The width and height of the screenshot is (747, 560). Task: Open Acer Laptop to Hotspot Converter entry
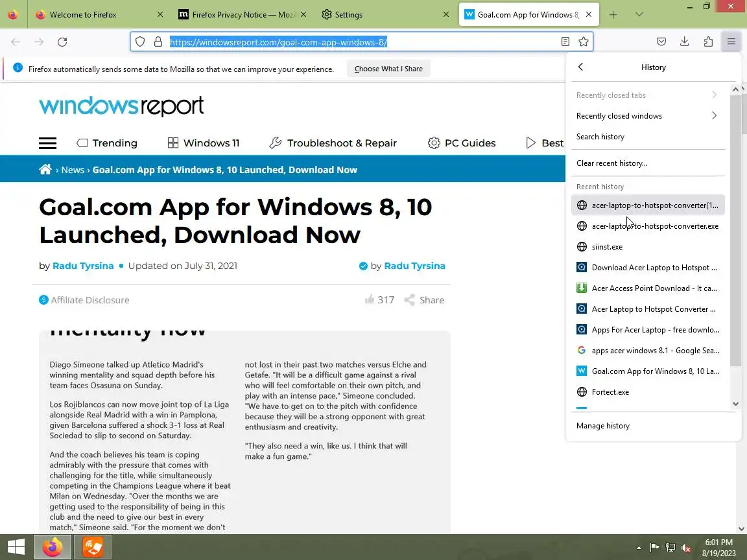(648, 309)
